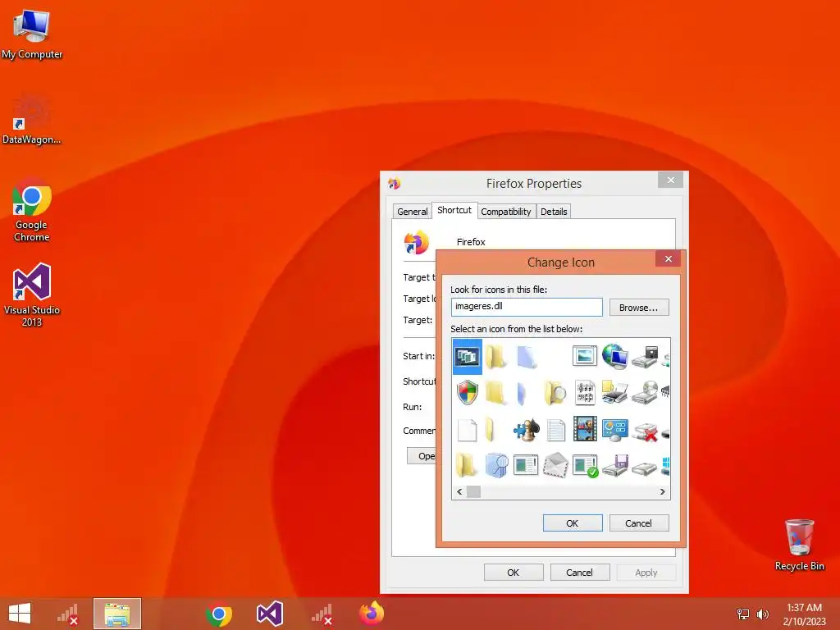Viewport: 840px width, 630px height.
Task: Click the Visual Studio taskbar icon
Action: pyautogui.click(x=269, y=614)
